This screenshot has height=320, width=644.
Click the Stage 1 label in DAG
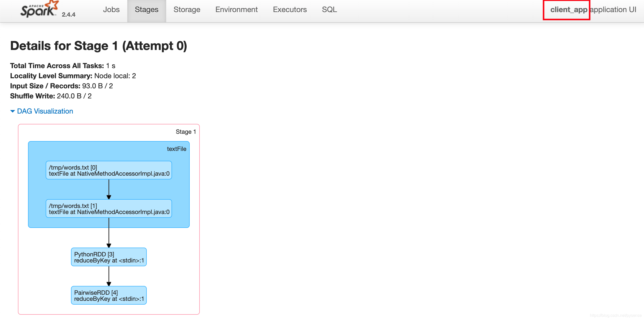(x=186, y=132)
